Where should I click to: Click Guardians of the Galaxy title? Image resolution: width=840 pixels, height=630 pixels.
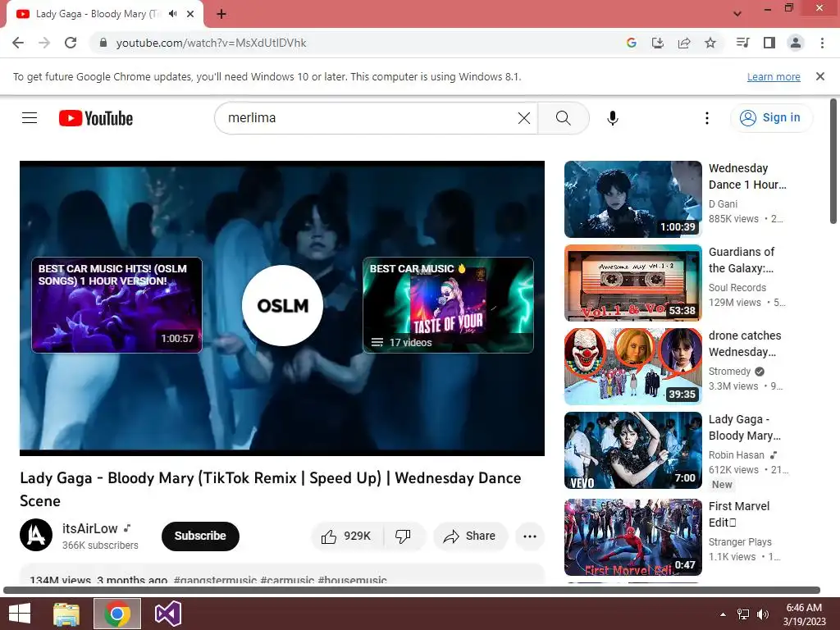click(x=742, y=260)
